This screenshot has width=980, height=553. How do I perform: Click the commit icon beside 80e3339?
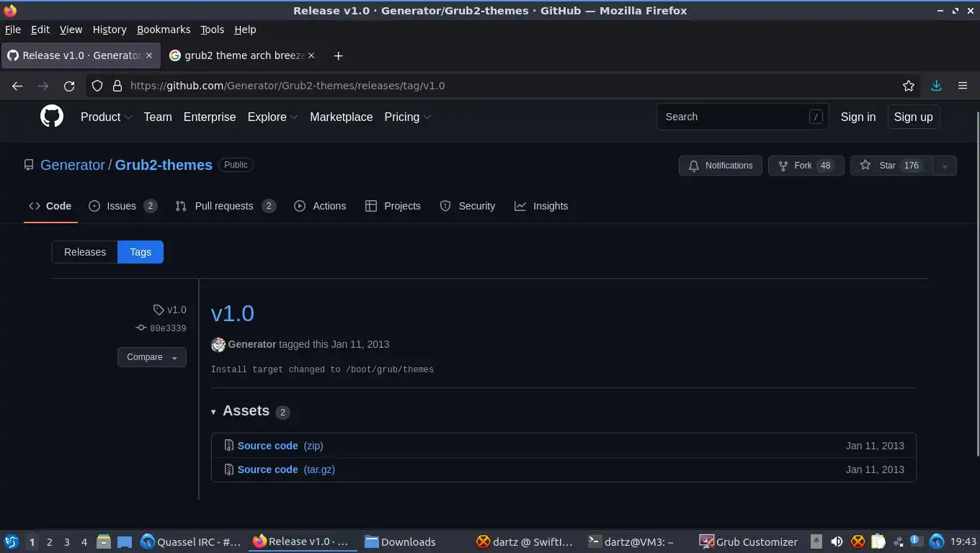pos(141,328)
